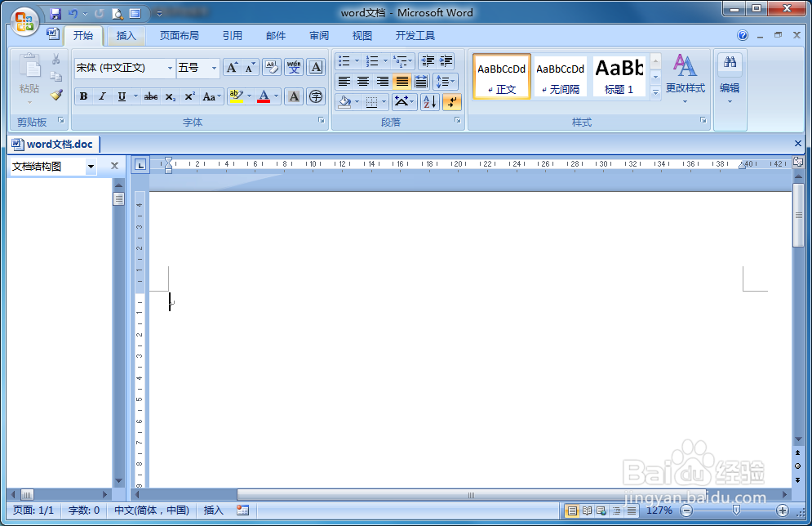812x526 pixels.
Task: Toggle italic formatting
Action: (x=103, y=96)
